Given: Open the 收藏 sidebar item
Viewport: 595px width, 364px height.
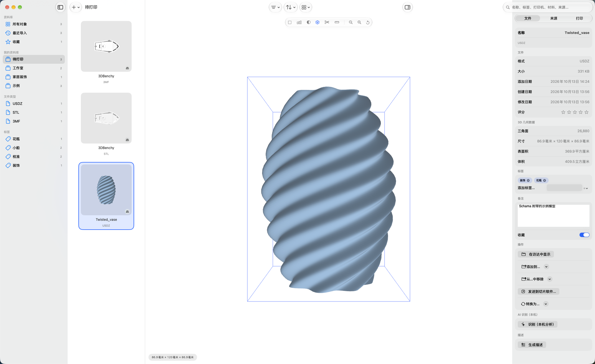Looking at the screenshot, I should (34, 42).
